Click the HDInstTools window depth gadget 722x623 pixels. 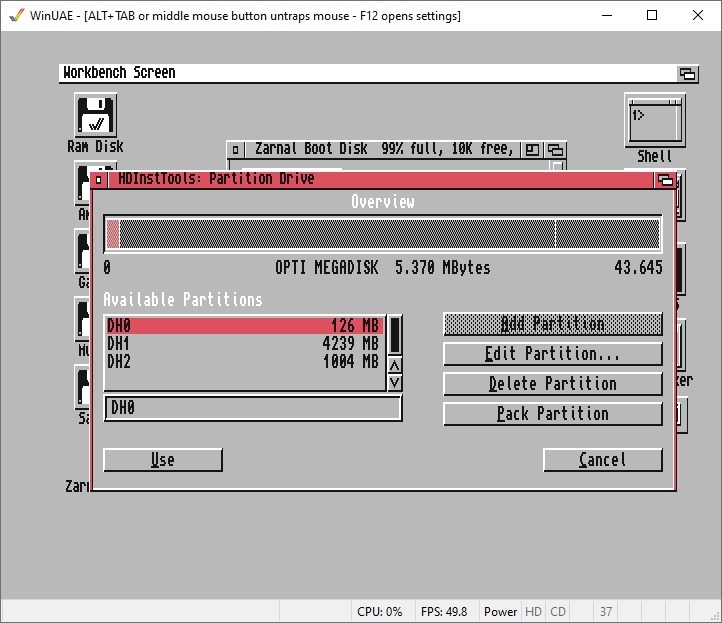(665, 180)
